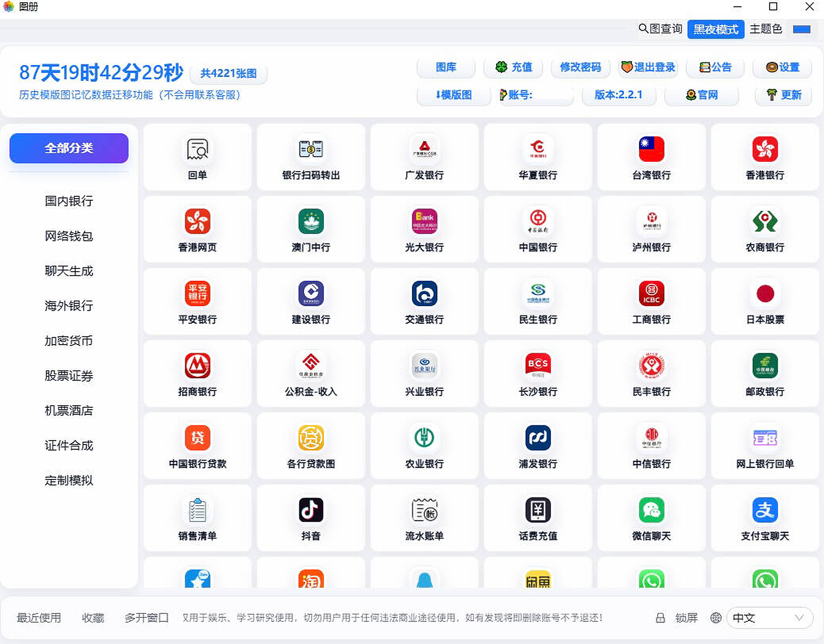
Task: Select the 香港银行 icon
Action: 765,149
